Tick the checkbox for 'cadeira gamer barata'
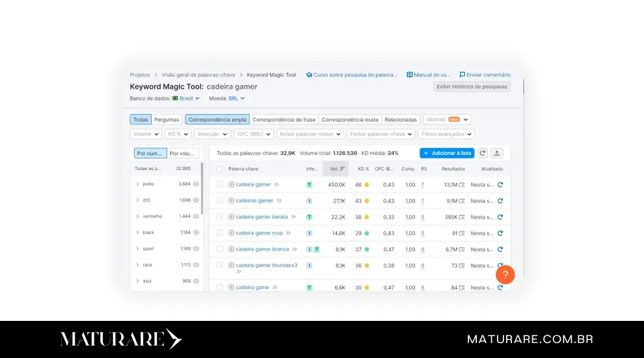Image resolution: width=644 pixels, height=358 pixels. coord(220,216)
